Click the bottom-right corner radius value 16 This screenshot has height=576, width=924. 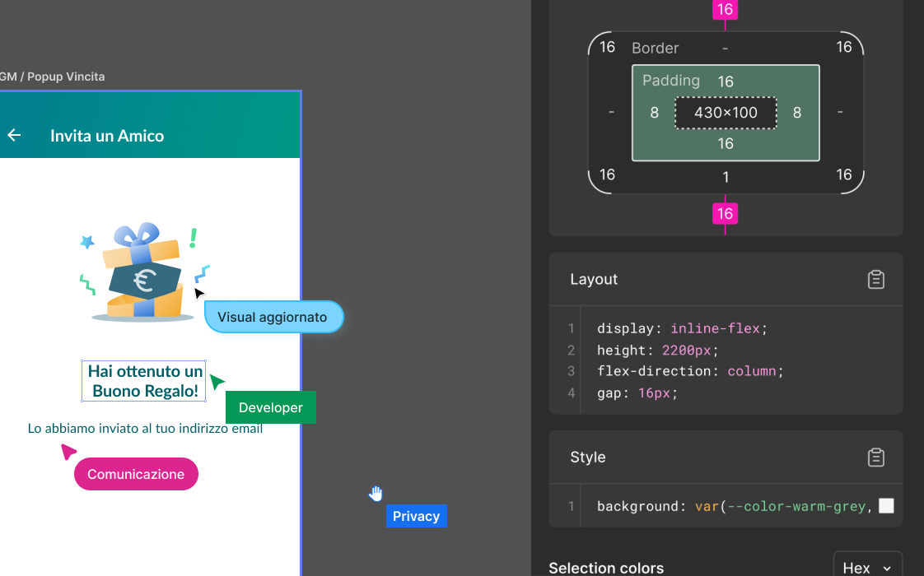[x=844, y=174]
